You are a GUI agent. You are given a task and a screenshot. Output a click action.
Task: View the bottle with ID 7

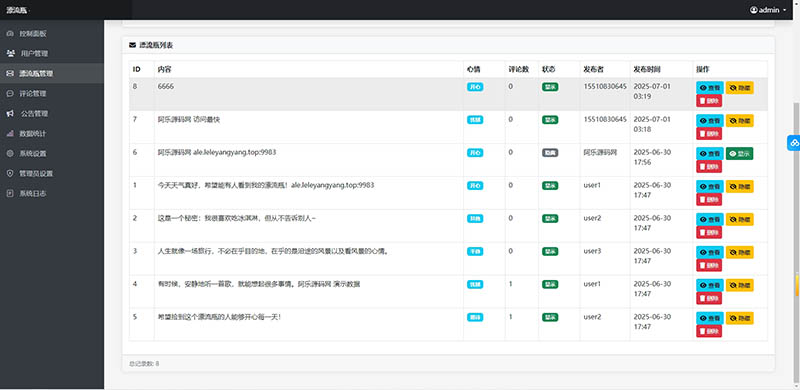coord(710,121)
